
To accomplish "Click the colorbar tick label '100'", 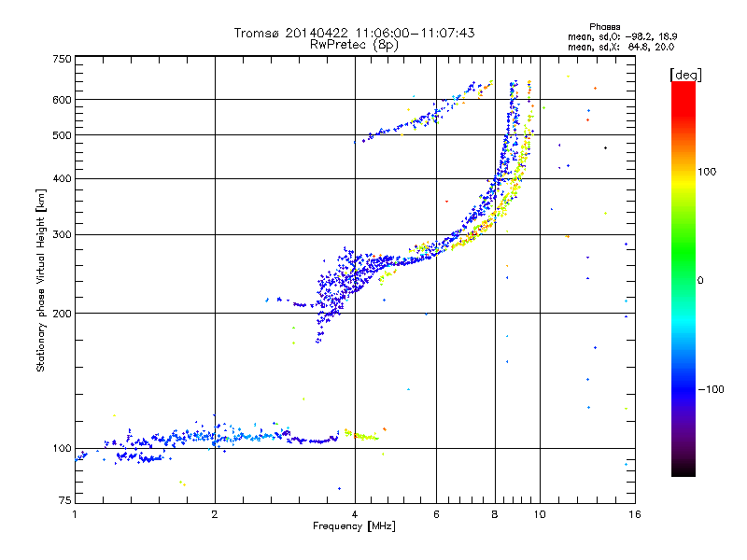I will coord(707,172).
